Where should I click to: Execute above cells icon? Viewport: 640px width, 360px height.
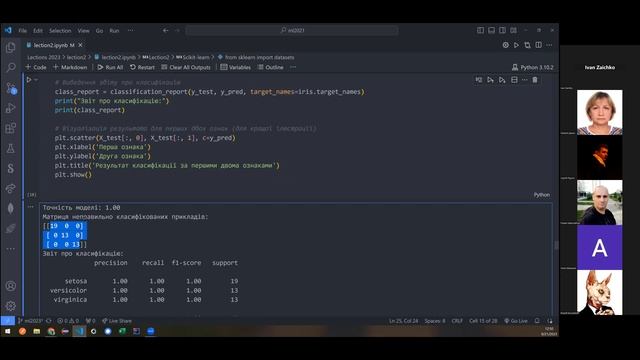(x=490, y=80)
